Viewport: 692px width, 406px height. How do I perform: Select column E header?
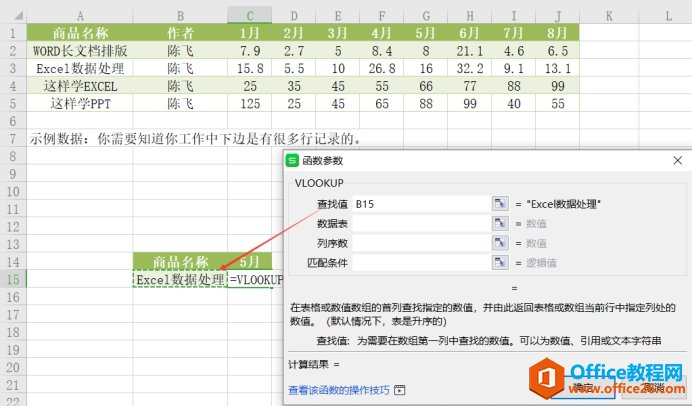338,16
